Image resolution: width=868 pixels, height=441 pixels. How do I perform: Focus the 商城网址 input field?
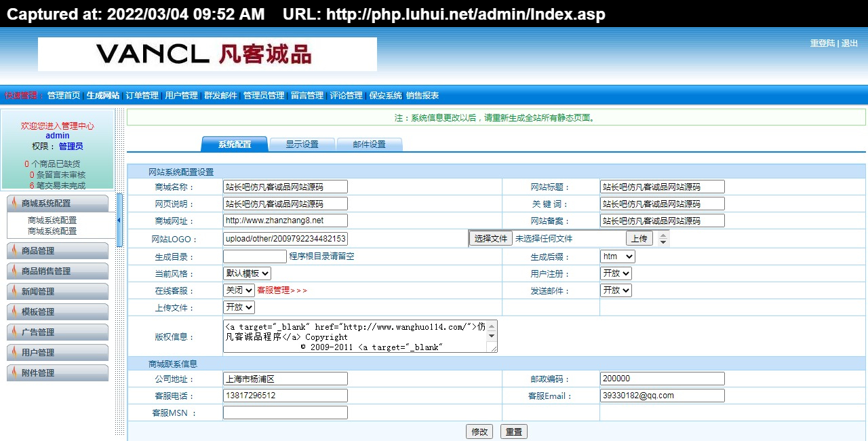pyautogui.click(x=285, y=220)
